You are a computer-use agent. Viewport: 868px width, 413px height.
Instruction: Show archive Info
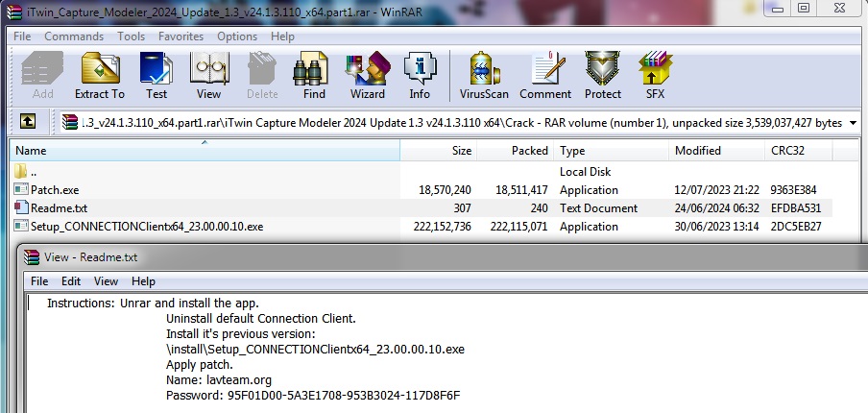[x=420, y=76]
